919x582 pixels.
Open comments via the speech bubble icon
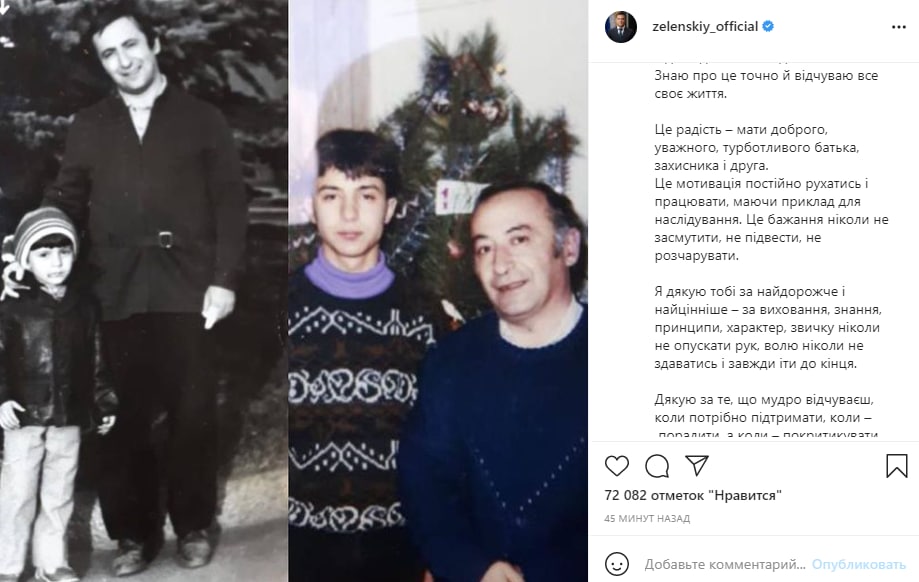[657, 466]
